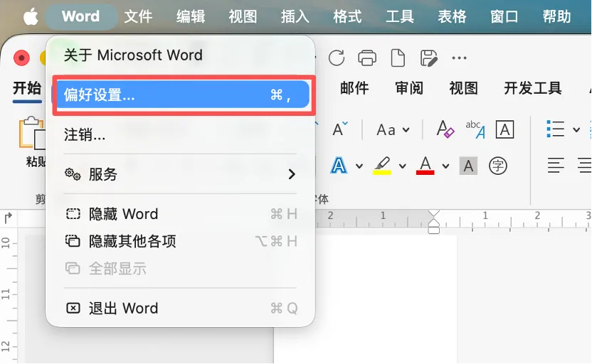Switch to the 开发工具 ribbon tab
This screenshot has height=364, width=592.
(x=532, y=88)
